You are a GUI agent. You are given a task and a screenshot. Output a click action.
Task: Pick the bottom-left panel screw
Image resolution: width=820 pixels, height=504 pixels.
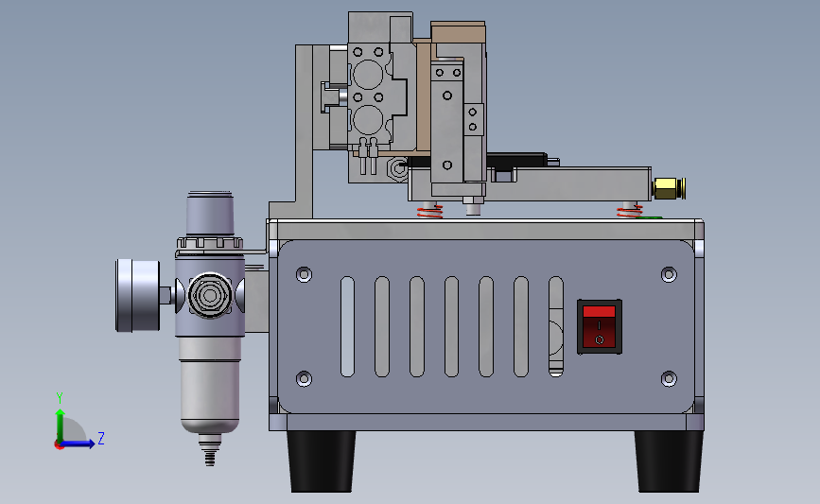(x=304, y=378)
